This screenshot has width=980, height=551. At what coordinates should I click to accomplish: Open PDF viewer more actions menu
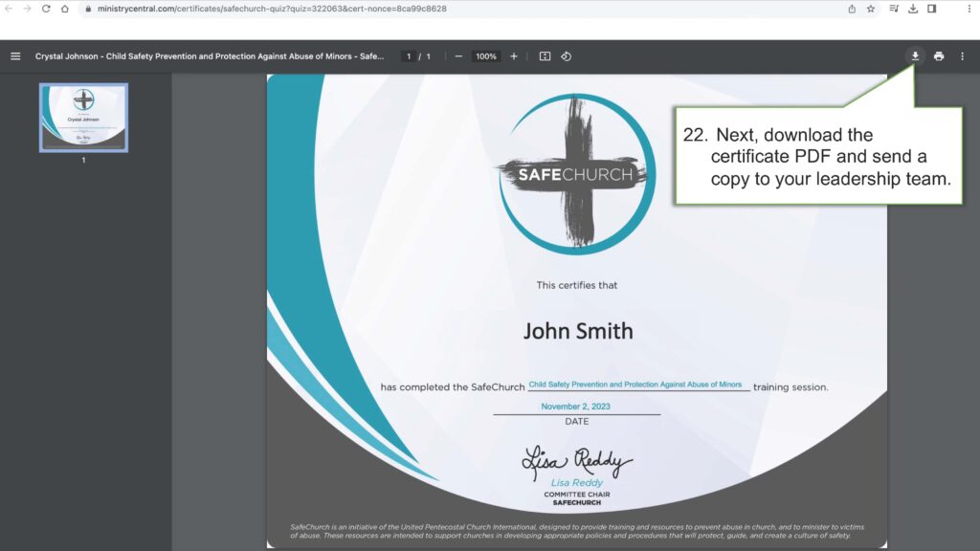point(963,56)
